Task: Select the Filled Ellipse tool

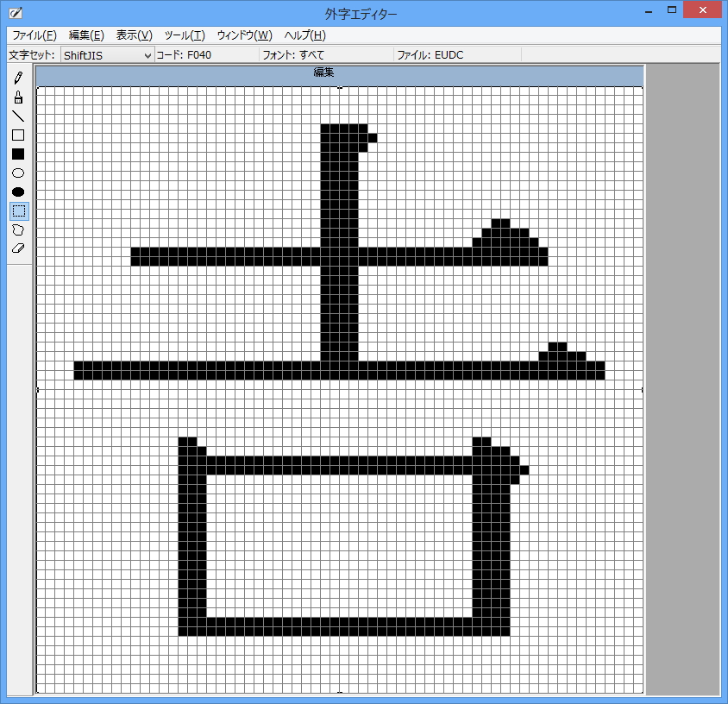Action: coord(18,192)
